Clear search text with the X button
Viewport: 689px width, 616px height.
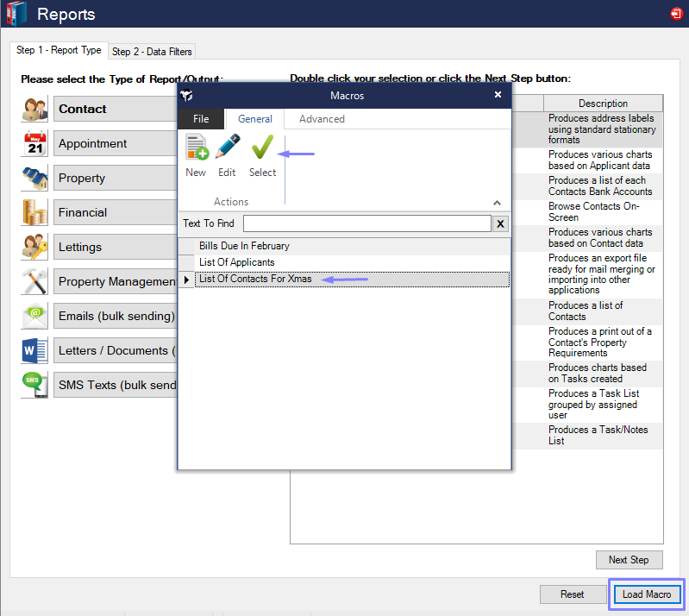(501, 224)
